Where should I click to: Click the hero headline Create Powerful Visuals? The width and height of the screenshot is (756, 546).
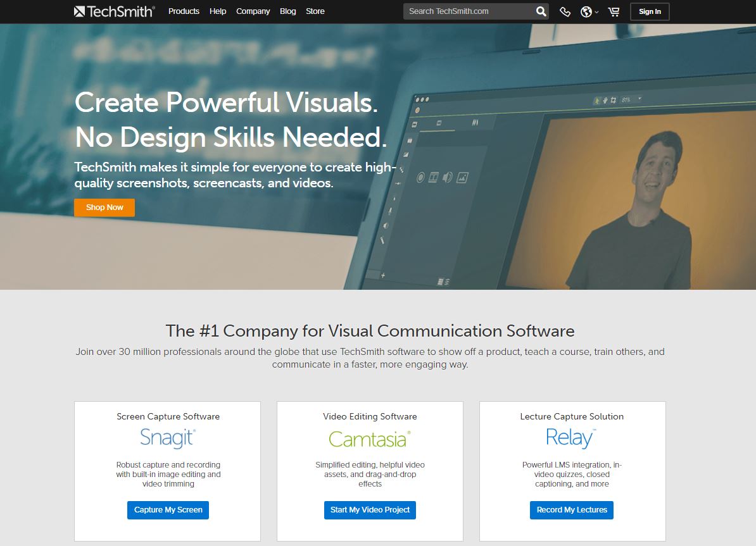click(x=226, y=102)
